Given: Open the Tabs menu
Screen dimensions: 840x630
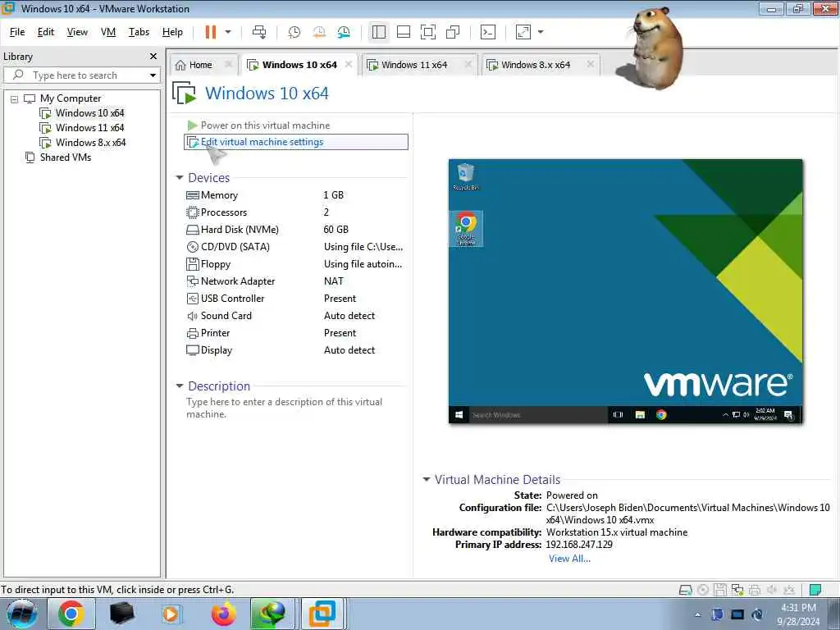Looking at the screenshot, I should point(139,32).
